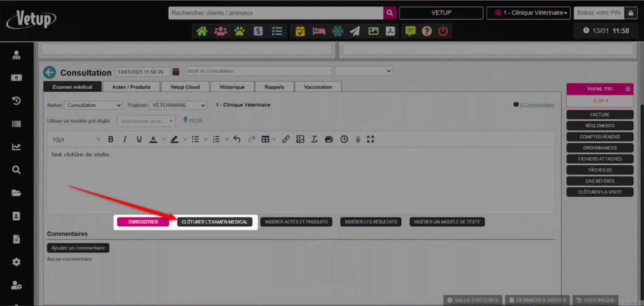This screenshot has width=644, height=306.
Task: Open the barcode icon in left sidebar
Action: coord(17,124)
